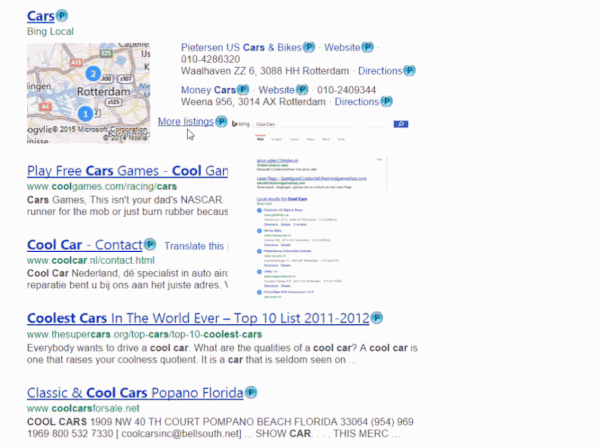Click the P icon after Waalhaven Directions link
The image size is (600, 448).
click(x=409, y=70)
